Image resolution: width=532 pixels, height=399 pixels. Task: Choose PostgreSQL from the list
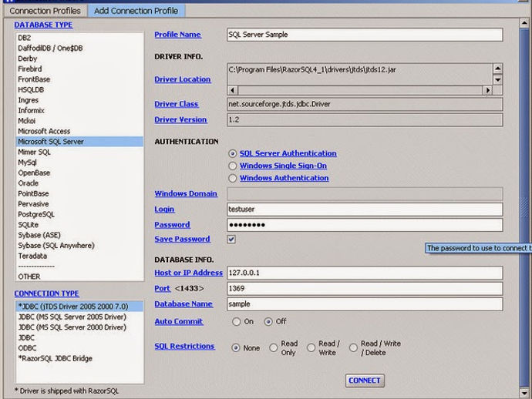[x=79, y=214]
